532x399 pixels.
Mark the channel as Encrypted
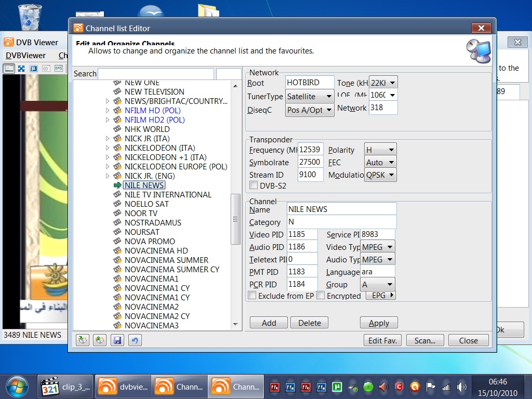321,295
